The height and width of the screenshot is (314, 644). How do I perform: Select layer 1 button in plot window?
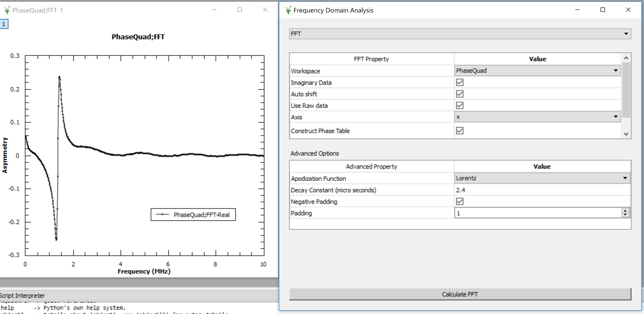[x=4, y=24]
